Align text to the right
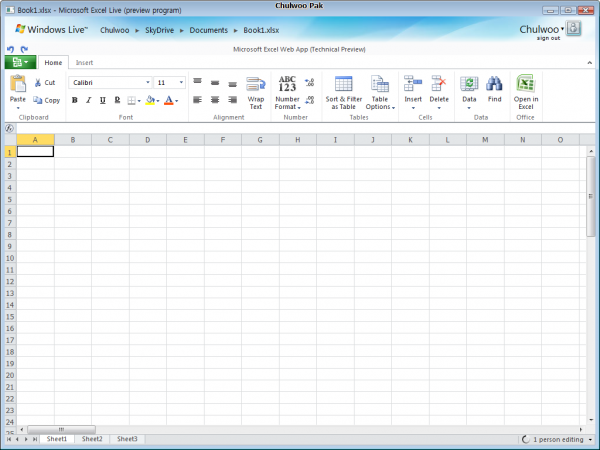 [233, 100]
